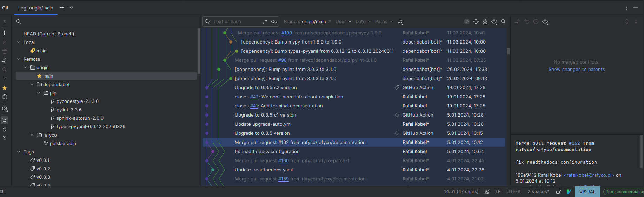Toggle the read-only lock in status bar
The image size is (644, 197).
[558, 192]
